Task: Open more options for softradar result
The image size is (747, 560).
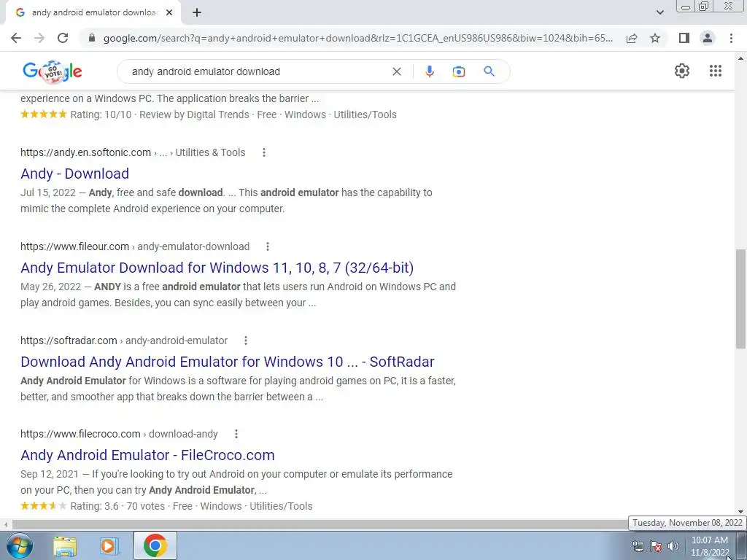Action: tap(246, 341)
